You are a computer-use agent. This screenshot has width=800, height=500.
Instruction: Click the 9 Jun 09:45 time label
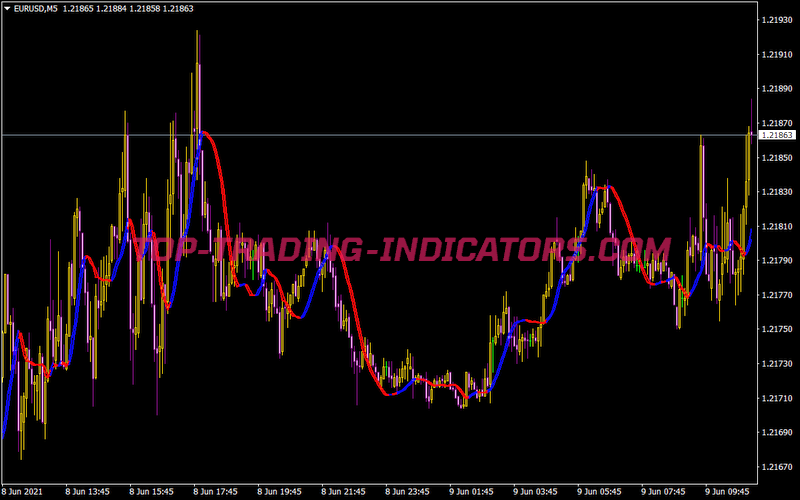(x=728, y=492)
